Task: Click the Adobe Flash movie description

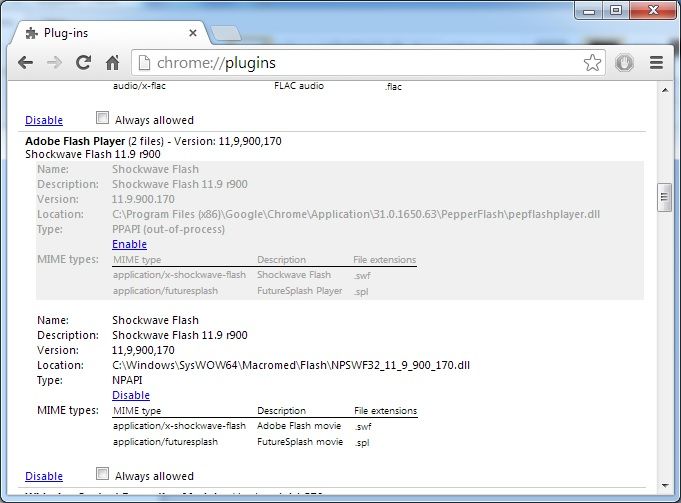Action: click(x=299, y=426)
